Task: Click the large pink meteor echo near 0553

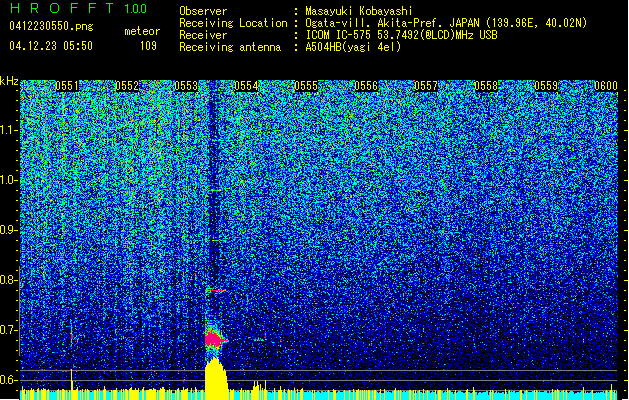Action: pyautogui.click(x=215, y=339)
